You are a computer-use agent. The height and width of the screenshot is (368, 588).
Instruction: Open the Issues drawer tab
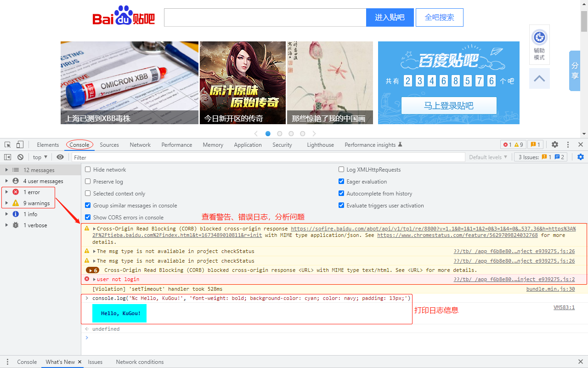click(95, 362)
